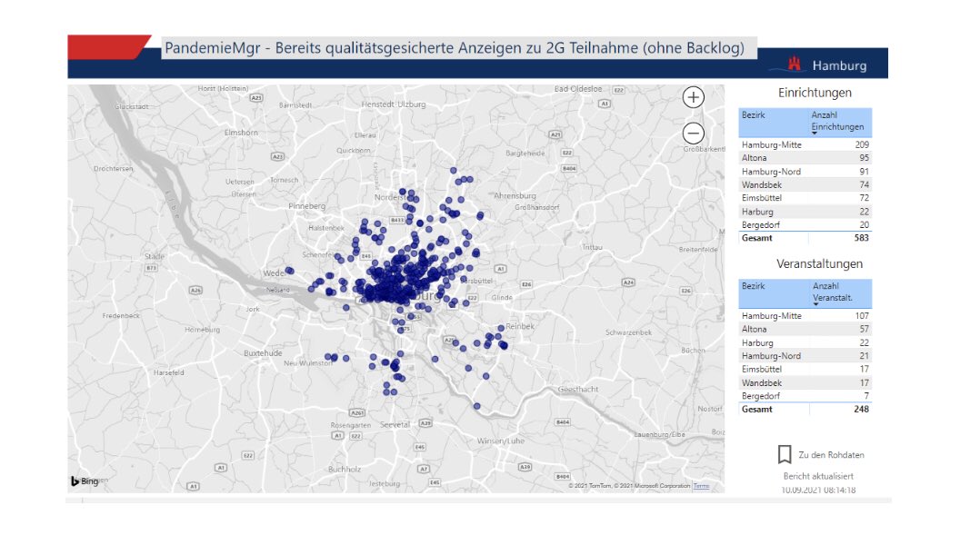Click the Bing logo on the map
Image resolution: width=980 pixels, height=545 pixels.
85,481
